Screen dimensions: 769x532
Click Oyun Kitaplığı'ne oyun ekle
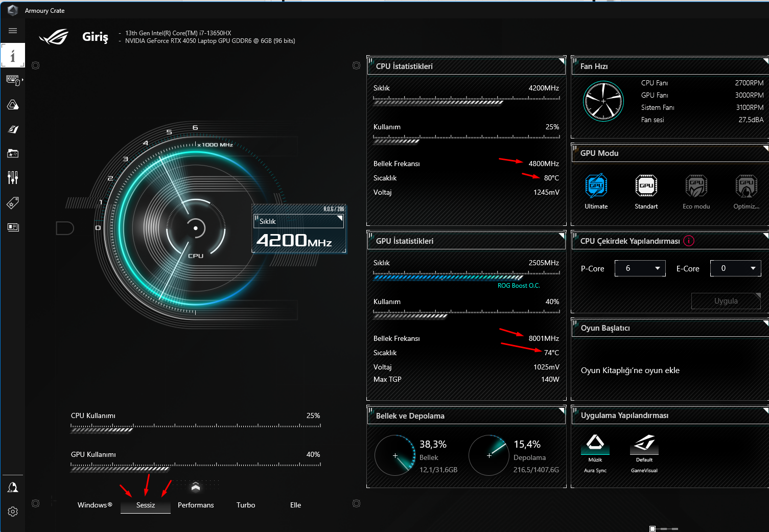[x=630, y=371]
